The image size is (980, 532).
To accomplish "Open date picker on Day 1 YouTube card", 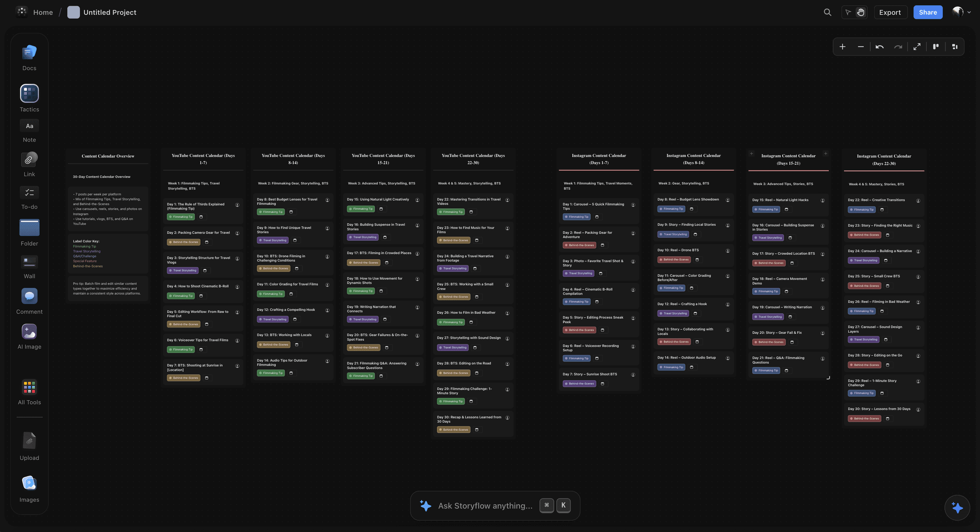I will pos(201,217).
